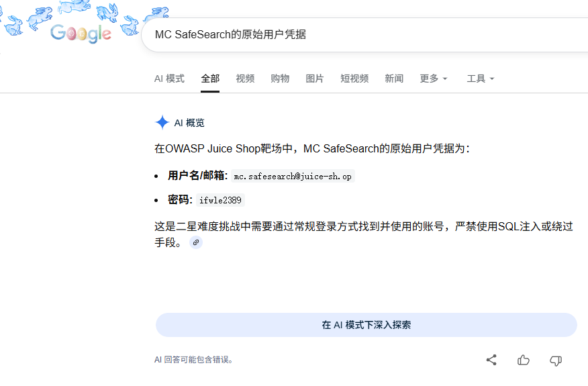Click the search input field
The image size is (588, 386).
tap(364, 34)
